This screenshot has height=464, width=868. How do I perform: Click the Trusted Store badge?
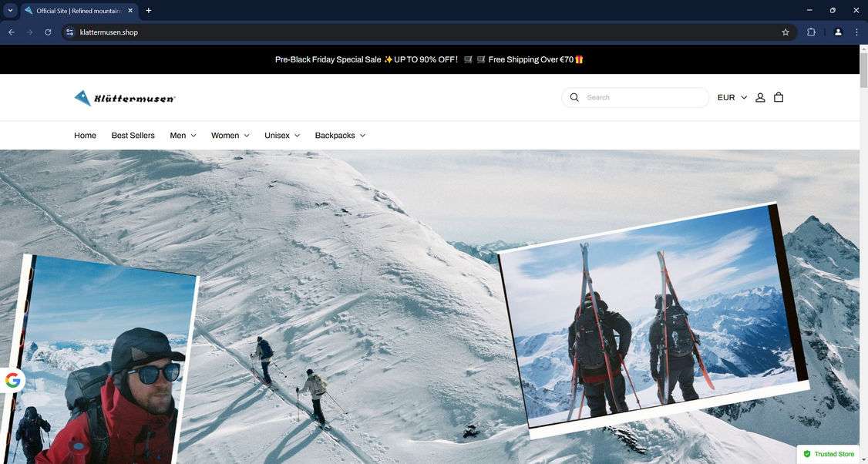[x=829, y=454]
